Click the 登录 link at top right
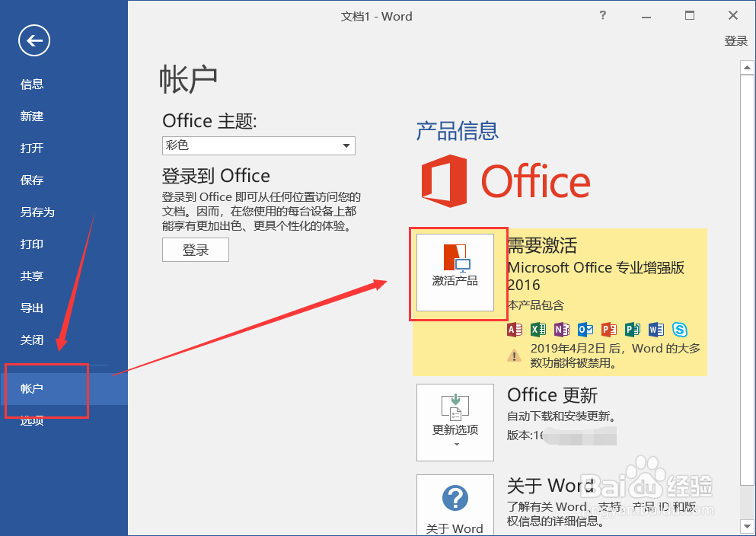Viewport: 756px width, 536px height. pos(736,41)
